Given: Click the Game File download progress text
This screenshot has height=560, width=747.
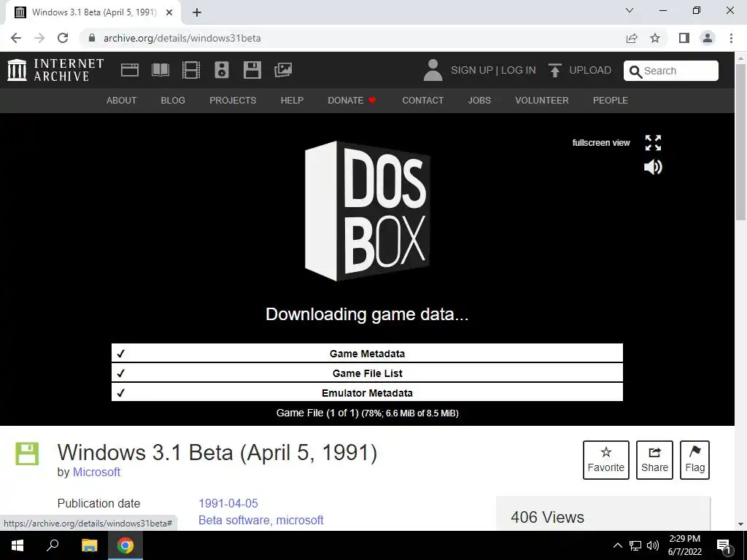Looking at the screenshot, I should click(368, 413).
